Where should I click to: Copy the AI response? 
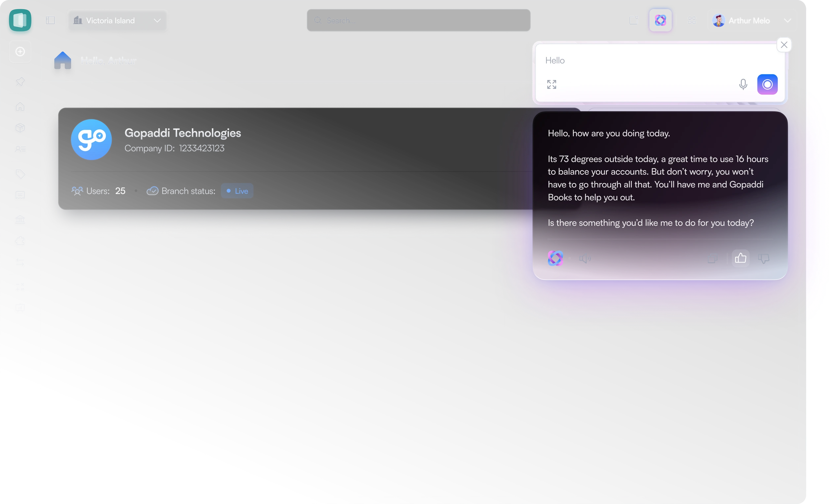click(x=712, y=258)
